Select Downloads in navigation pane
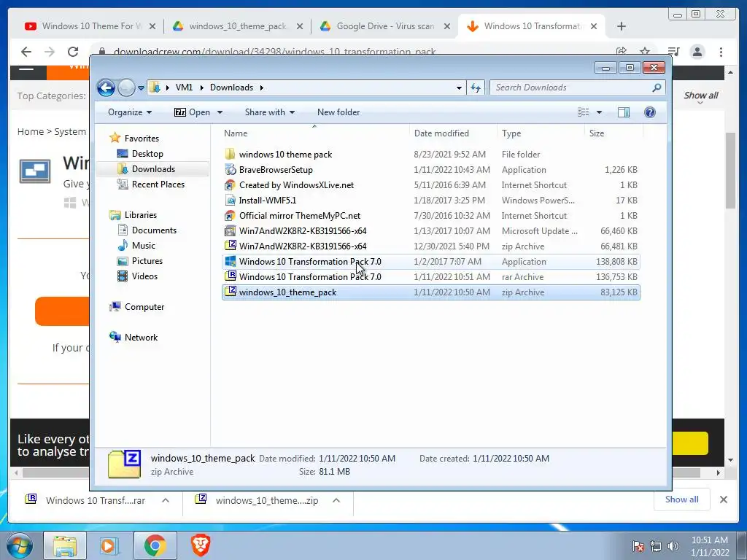This screenshot has height=560, width=747. (153, 169)
